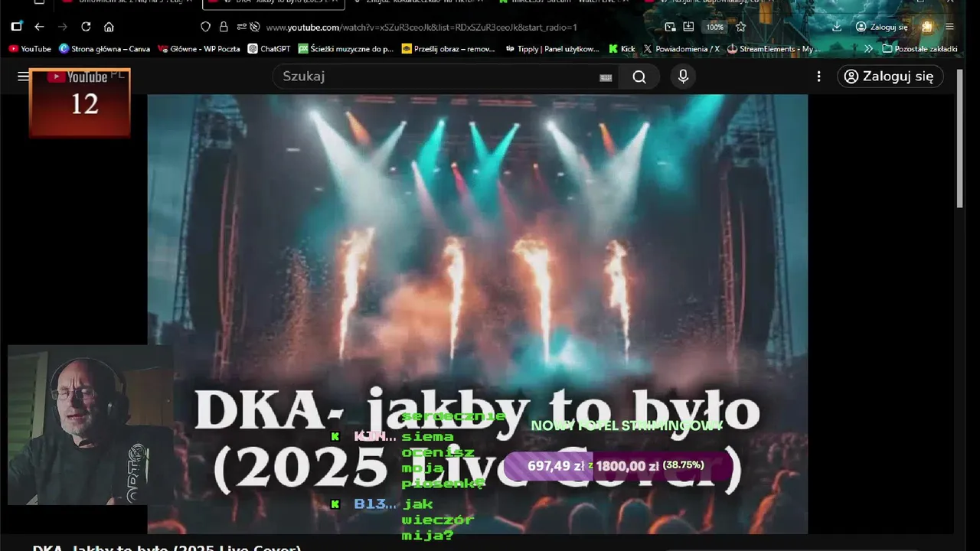980x551 pixels.
Task: Open the StreamElements - My ... bookmark
Action: pyautogui.click(x=773, y=48)
